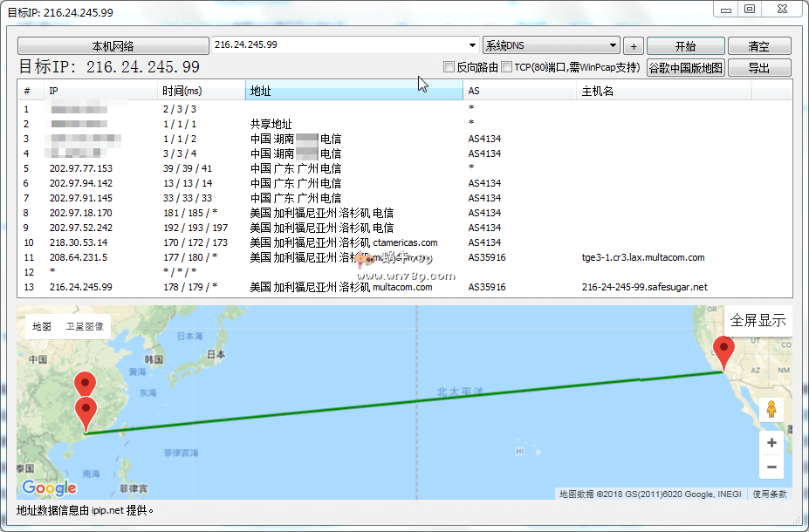
Task: Click the Google logo on the map
Action: [x=48, y=488]
